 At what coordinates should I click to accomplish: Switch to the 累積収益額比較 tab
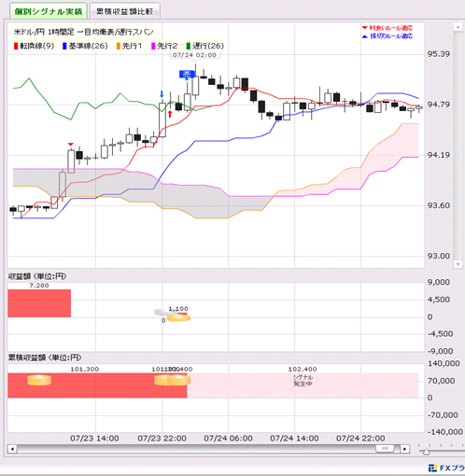[x=125, y=11]
